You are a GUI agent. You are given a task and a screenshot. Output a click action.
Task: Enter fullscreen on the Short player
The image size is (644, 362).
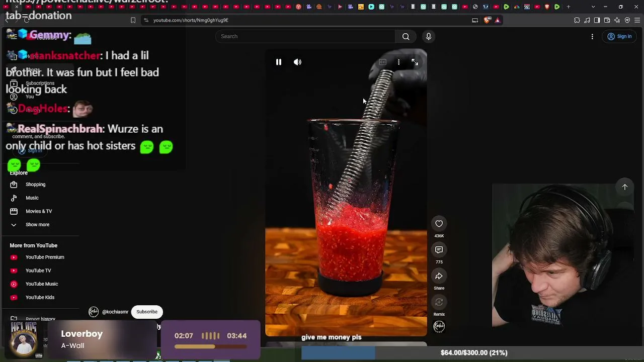415,62
